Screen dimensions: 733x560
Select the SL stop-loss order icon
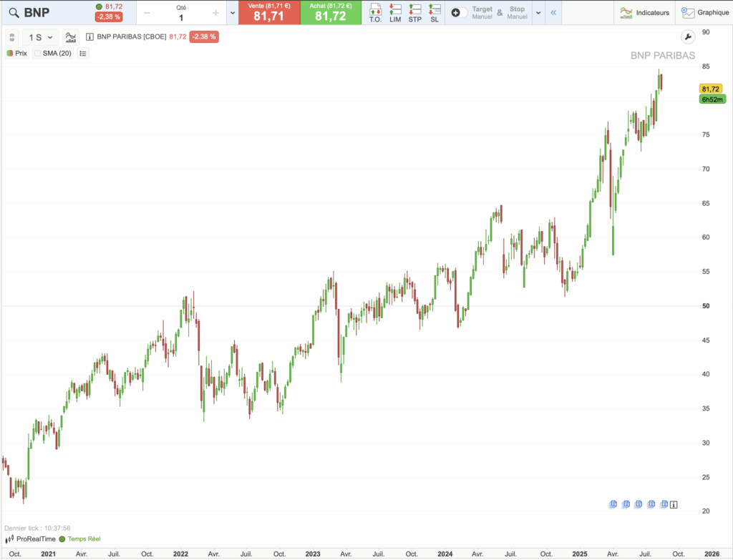click(433, 12)
